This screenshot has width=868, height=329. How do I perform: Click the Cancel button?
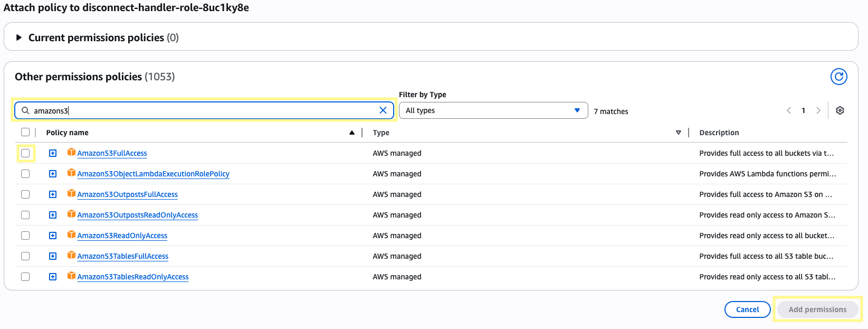coord(747,309)
